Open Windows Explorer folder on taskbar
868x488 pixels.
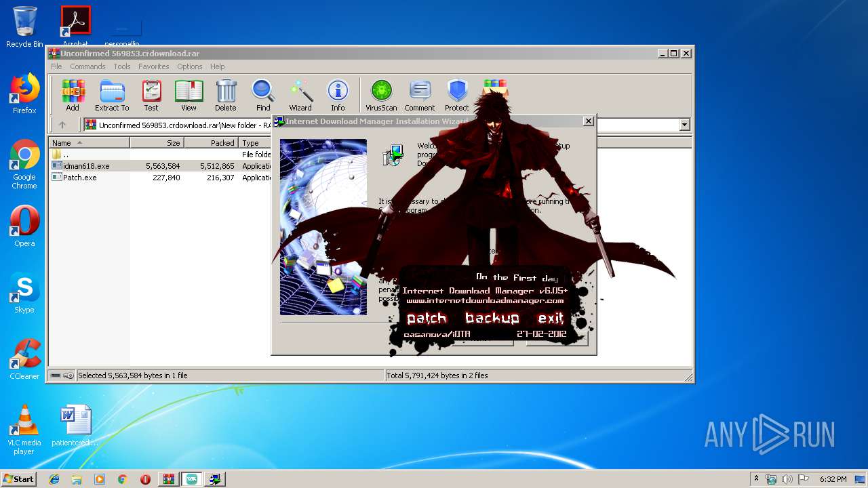[77, 479]
